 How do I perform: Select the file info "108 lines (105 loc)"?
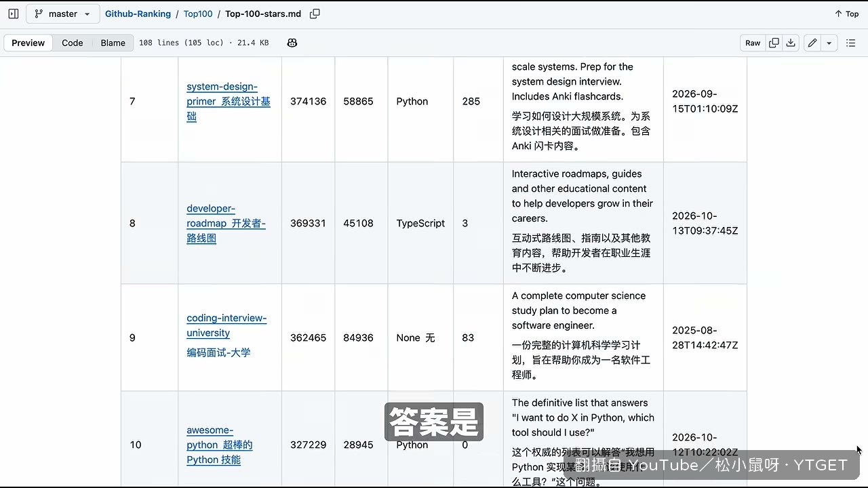[x=181, y=43]
